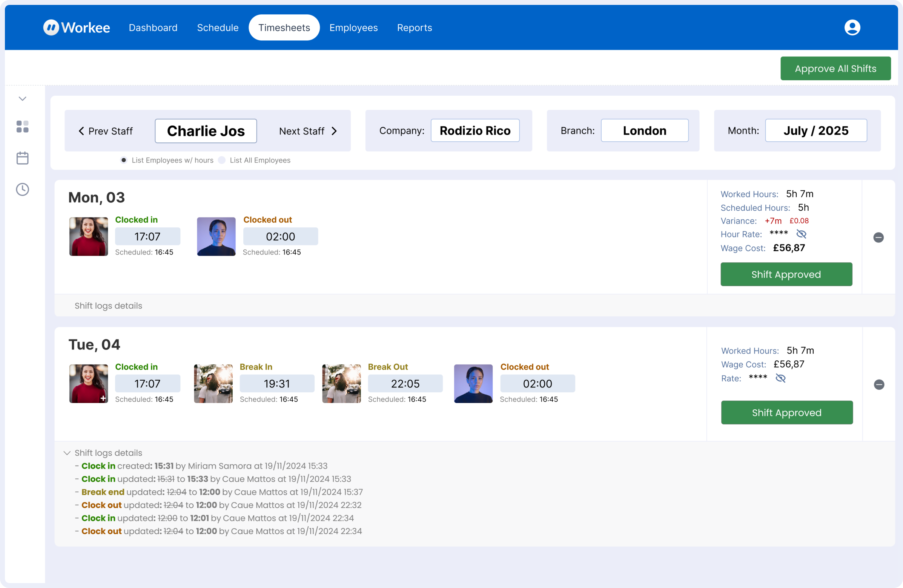Screen dimensions: 903x588
Task: Collapse the sidebar with the top chevron
Action: click(x=22, y=99)
